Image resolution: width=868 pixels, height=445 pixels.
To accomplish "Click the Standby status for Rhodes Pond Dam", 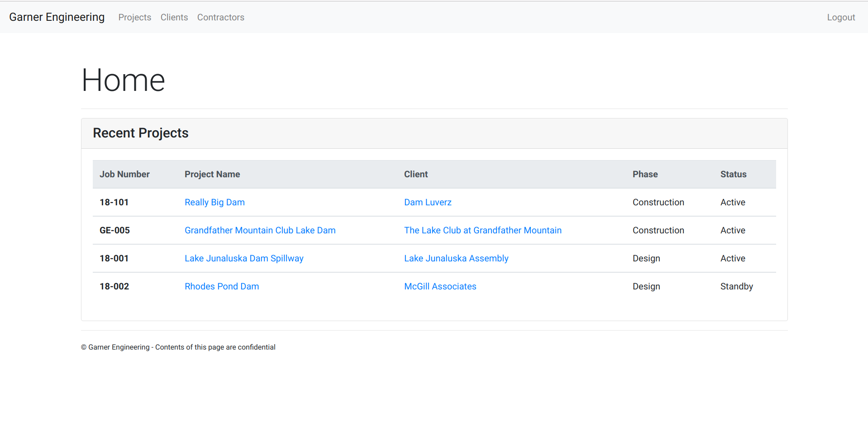I will tap(737, 286).
